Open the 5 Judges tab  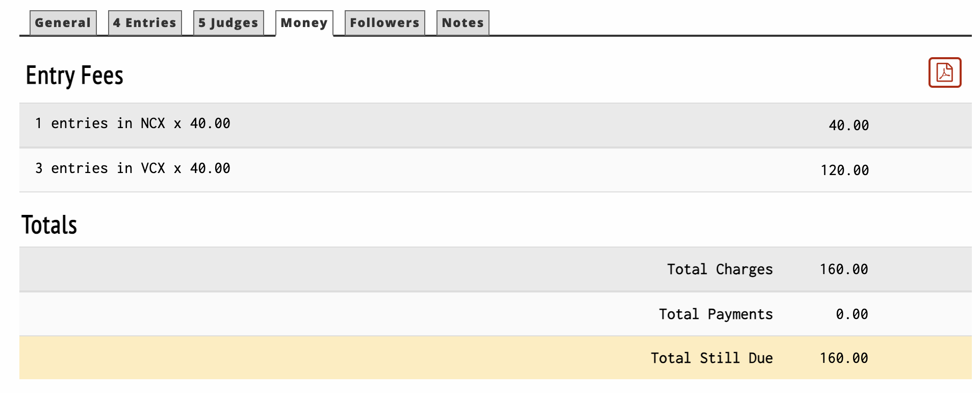tap(228, 23)
